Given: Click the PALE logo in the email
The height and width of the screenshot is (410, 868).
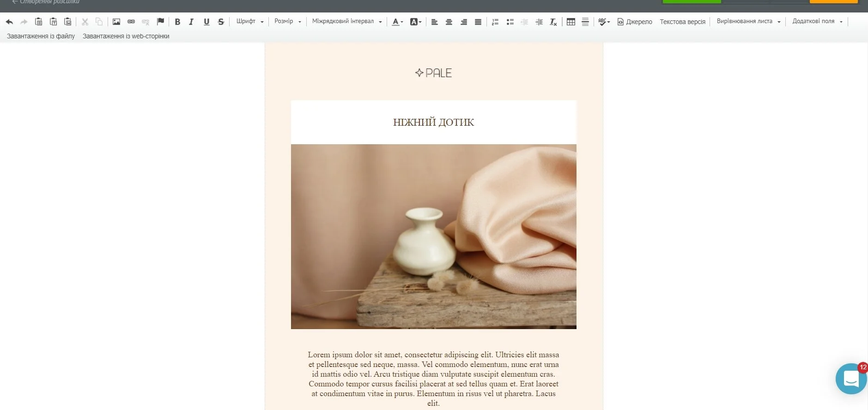Looking at the screenshot, I should click(x=433, y=73).
